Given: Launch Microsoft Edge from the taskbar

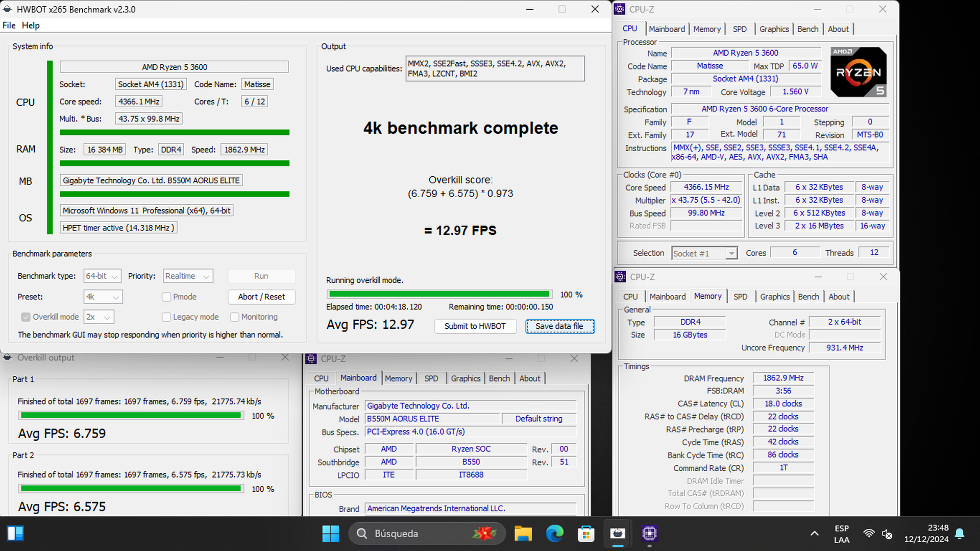Looking at the screenshot, I should [x=555, y=534].
